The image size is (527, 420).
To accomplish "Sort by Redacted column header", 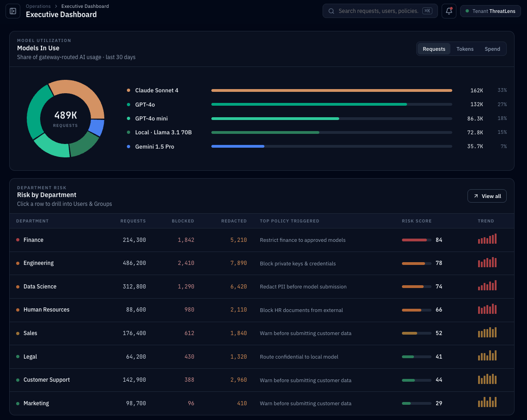I will [234, 221].
